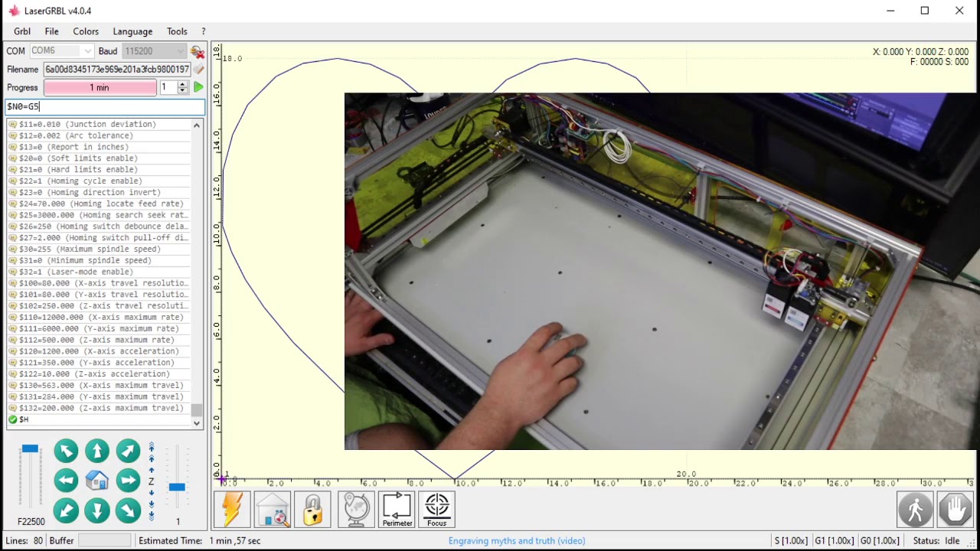Viewport: 980px width, 551px height.
Task: Open the File menu
Action: click(x=51, y=31)
